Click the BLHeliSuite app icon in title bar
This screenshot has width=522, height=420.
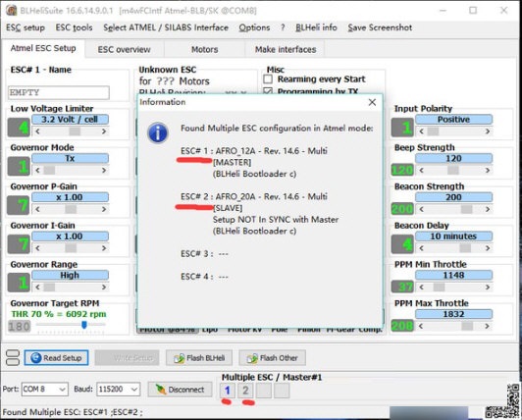coord(12,11)
